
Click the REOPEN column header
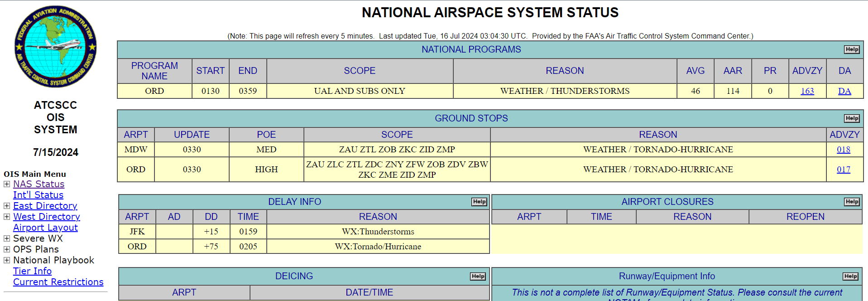tap(806, 217)
